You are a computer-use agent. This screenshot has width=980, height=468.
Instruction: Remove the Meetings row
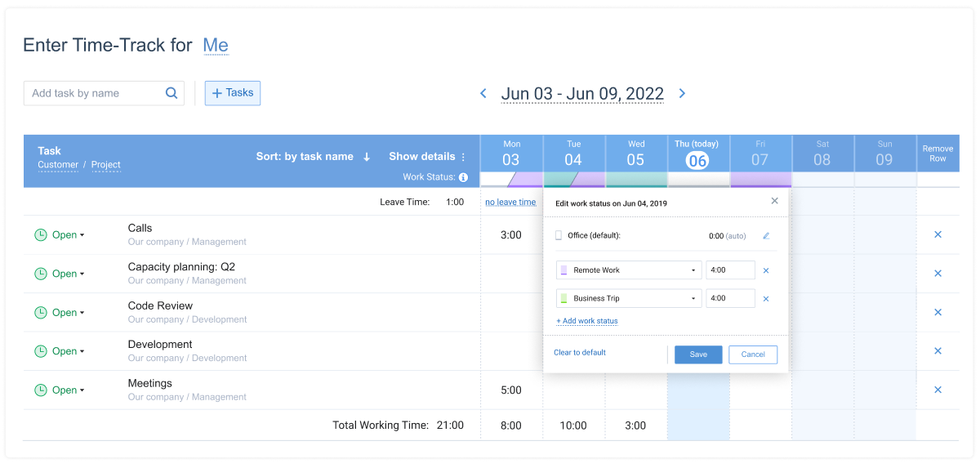coord(938,390)
